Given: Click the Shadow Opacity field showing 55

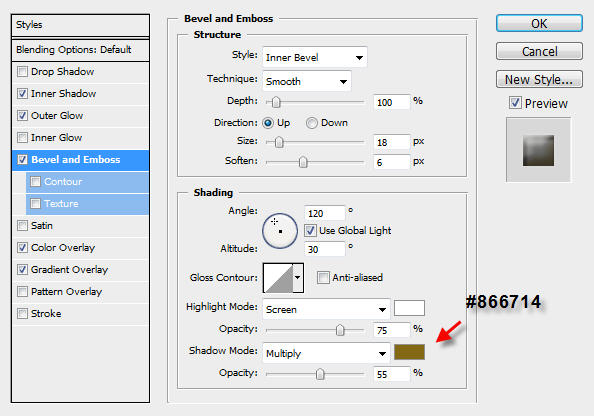Looking at the screenshot, I should 392,374.
